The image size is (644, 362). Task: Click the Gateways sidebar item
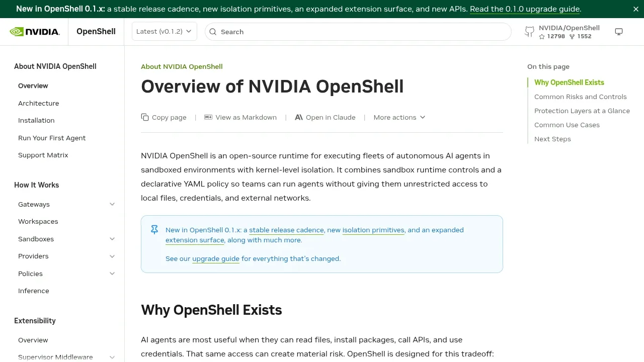[34, 204]
